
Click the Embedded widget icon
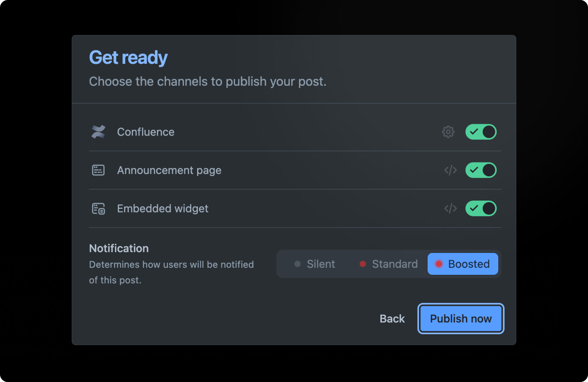(98, 209)
